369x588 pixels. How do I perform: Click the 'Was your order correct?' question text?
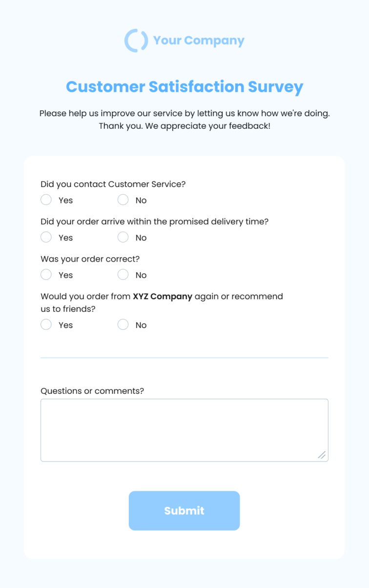click(90, 259)
